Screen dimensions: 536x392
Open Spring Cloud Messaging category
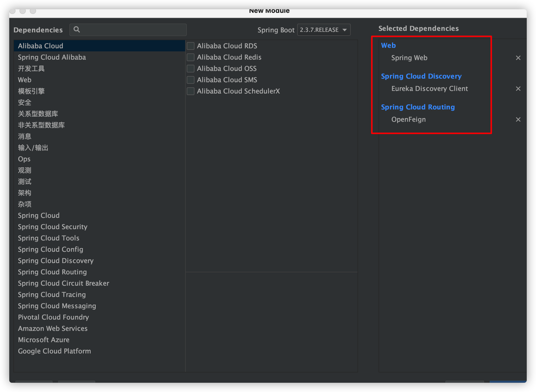[x=99, y=306]
